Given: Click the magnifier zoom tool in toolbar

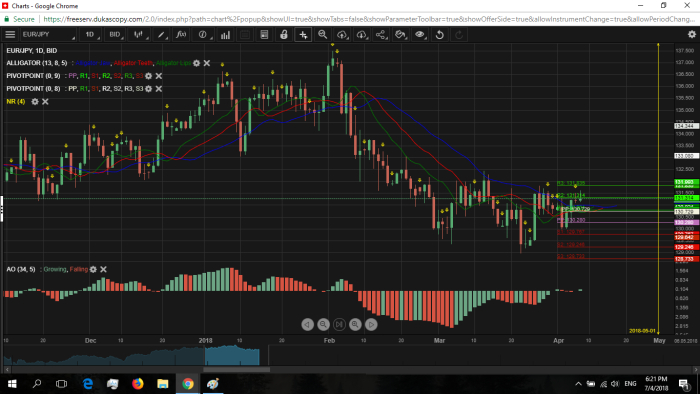Looking at the screenshot, I should tap(322, 34).
